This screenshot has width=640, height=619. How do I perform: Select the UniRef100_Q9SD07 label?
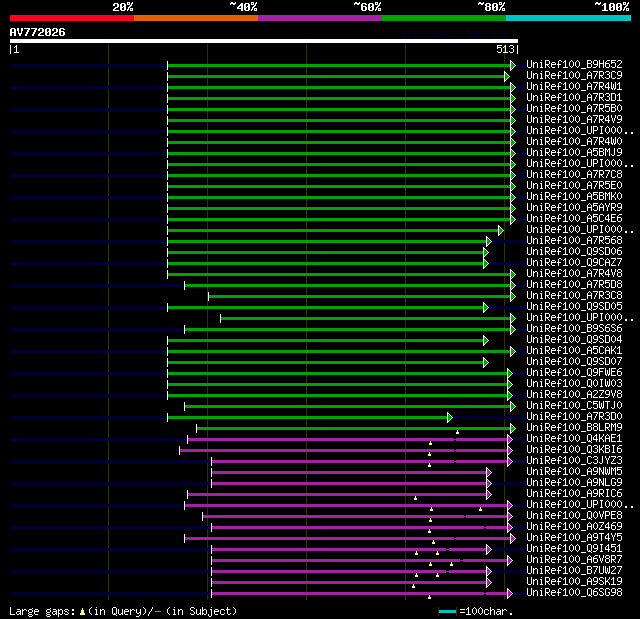(x=574, y=362)
